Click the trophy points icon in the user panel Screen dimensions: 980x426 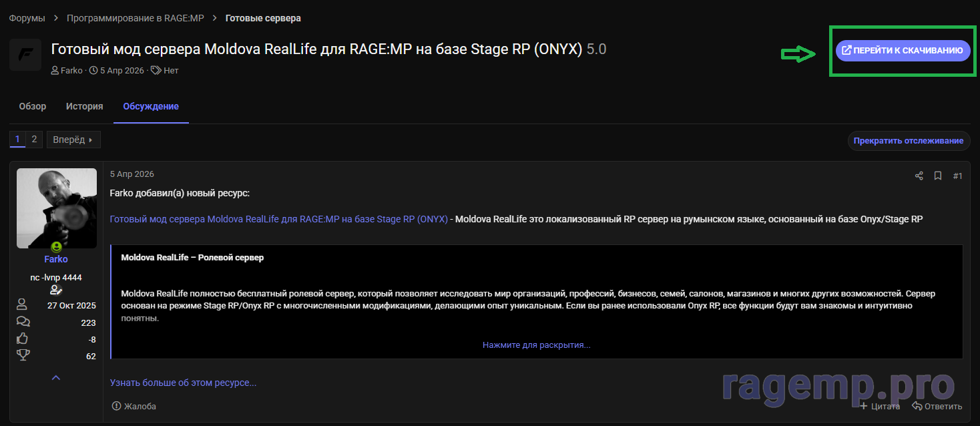pyautogui.click(x=23, y=355)
